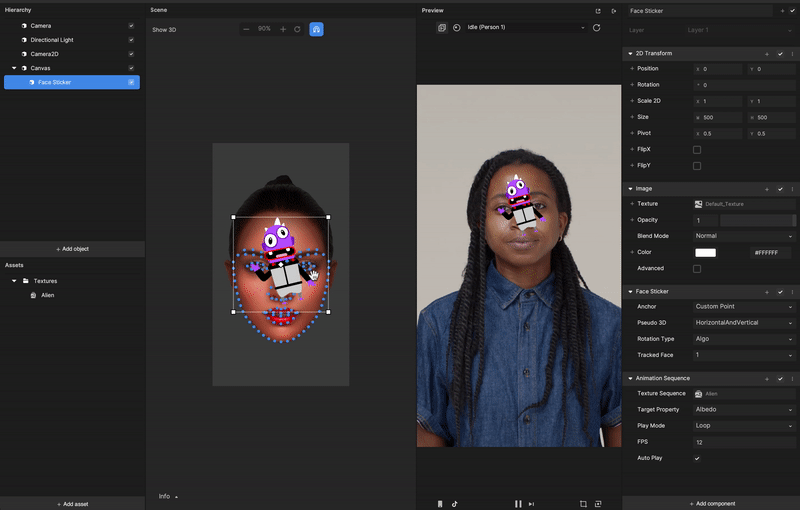Open the Anchor Custom Point dropdown
This screenshot has height=510, width=800.
(x=744, y=307)
